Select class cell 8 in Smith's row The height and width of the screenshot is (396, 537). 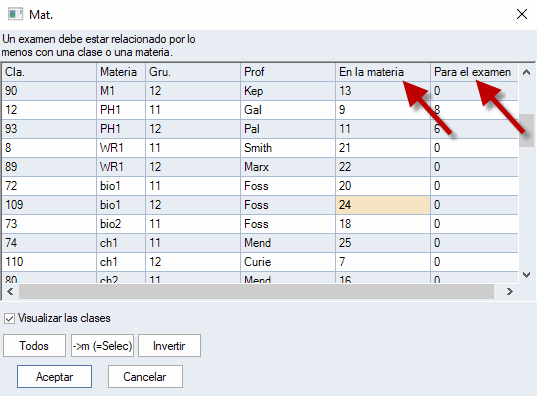pyautogui.click(x=49, y=148)
